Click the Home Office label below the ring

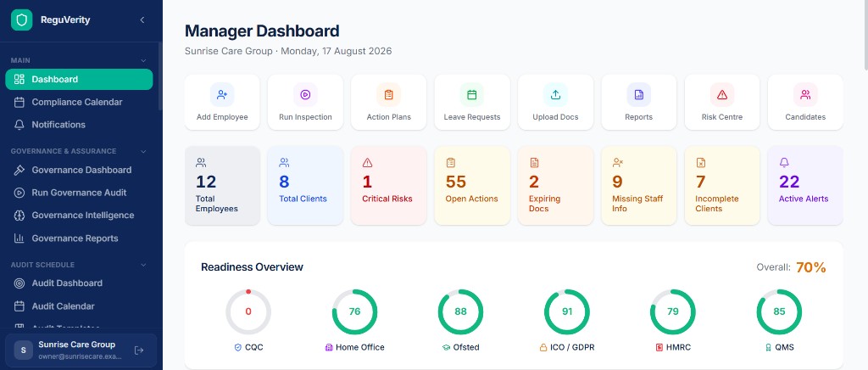point(359,347)
